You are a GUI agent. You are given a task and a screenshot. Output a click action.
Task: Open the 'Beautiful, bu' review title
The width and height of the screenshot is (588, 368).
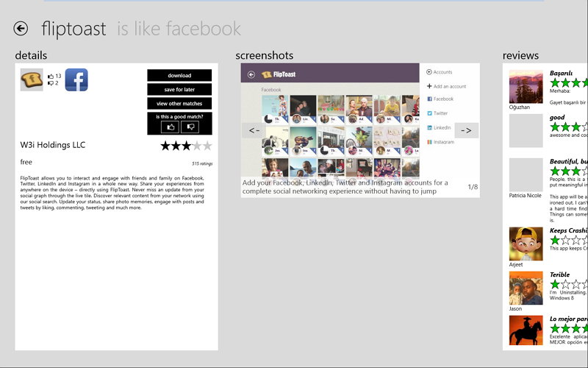(568, 161)
